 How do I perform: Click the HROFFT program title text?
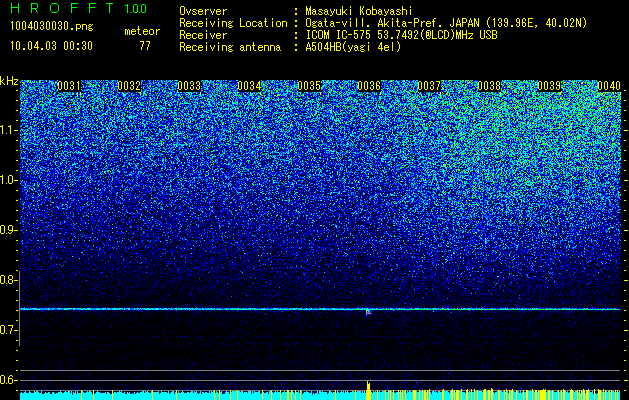click(x=62, y=8)
